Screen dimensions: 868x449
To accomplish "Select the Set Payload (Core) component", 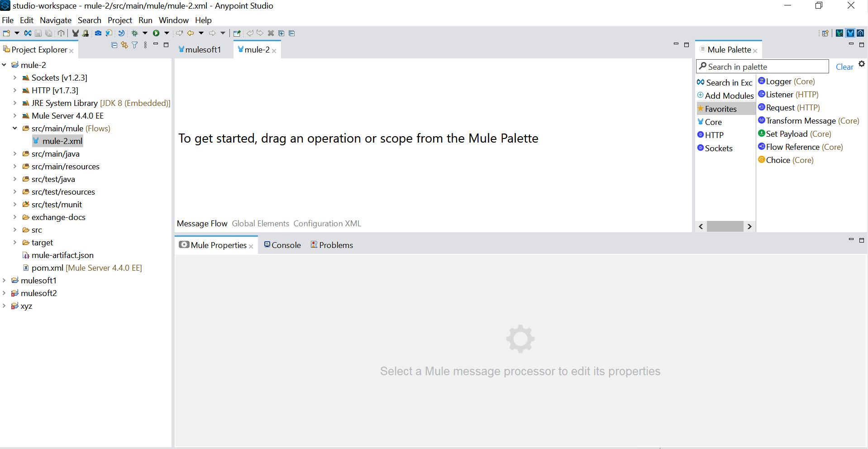I will pos(795,134).
